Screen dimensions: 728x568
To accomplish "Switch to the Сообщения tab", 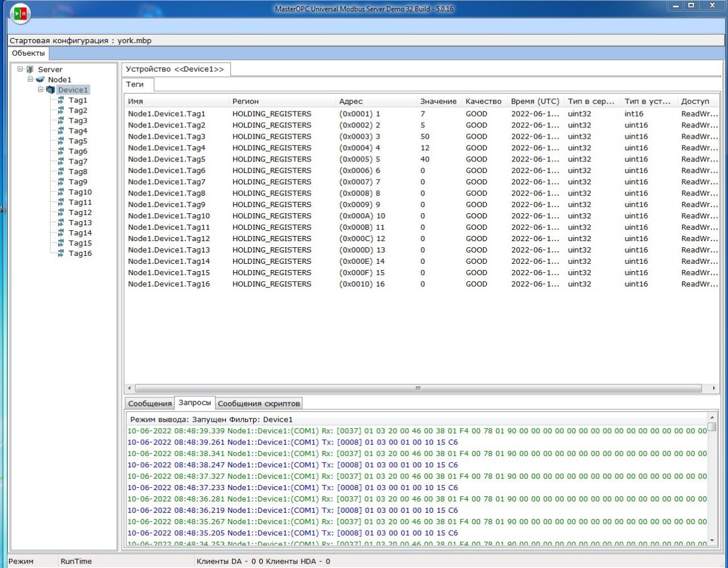I will point(150,403).
